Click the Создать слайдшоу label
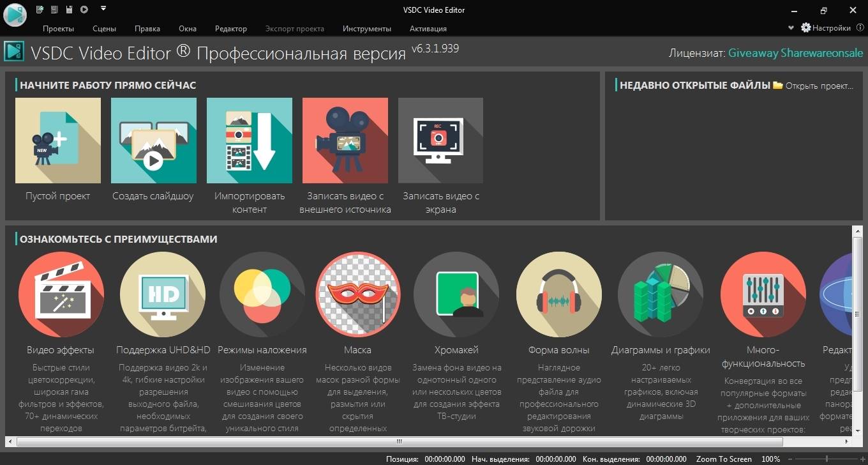This screenshot has width=868, height=465. [153, 196]
